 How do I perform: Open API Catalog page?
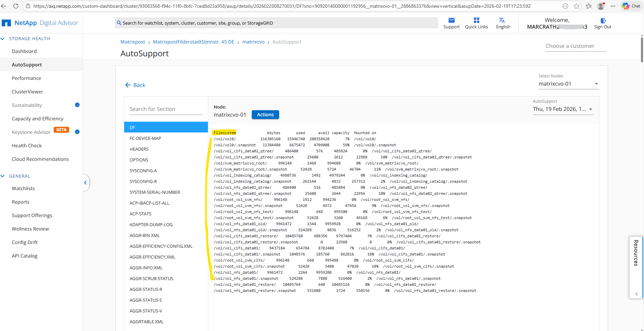click(25, 256)
